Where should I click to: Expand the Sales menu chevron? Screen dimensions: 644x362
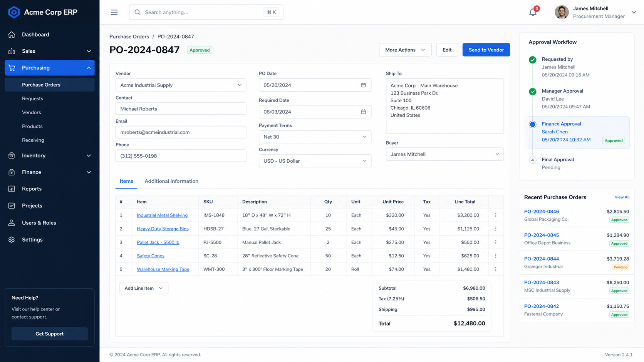click(89, 51)
